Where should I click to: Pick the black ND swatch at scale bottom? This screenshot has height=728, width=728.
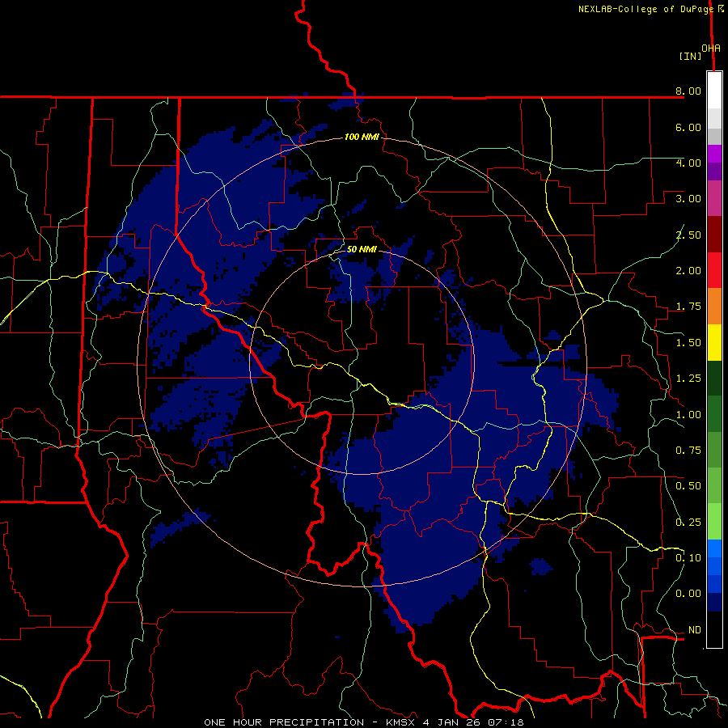click(x=714, y=629)
